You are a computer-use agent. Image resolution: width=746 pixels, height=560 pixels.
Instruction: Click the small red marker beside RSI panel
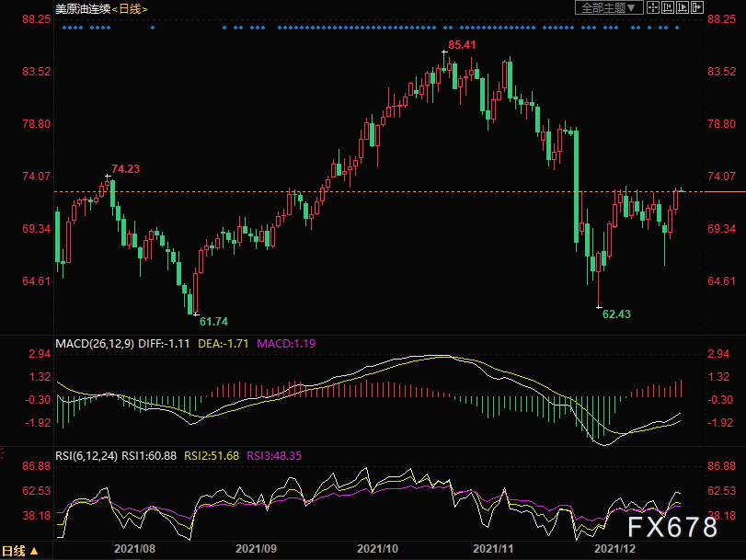[2, 453]
